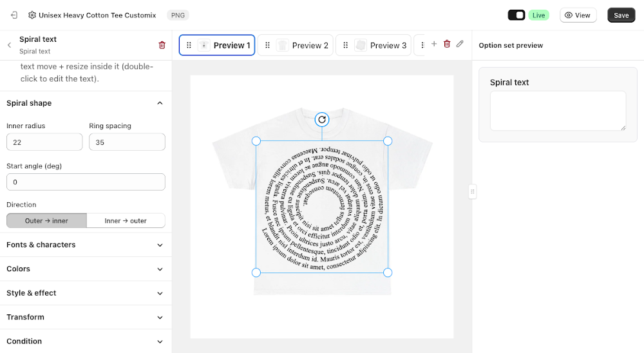
Task: Click the Ring spacing input field
Action: pyautogui.click(x=127, y=142)
